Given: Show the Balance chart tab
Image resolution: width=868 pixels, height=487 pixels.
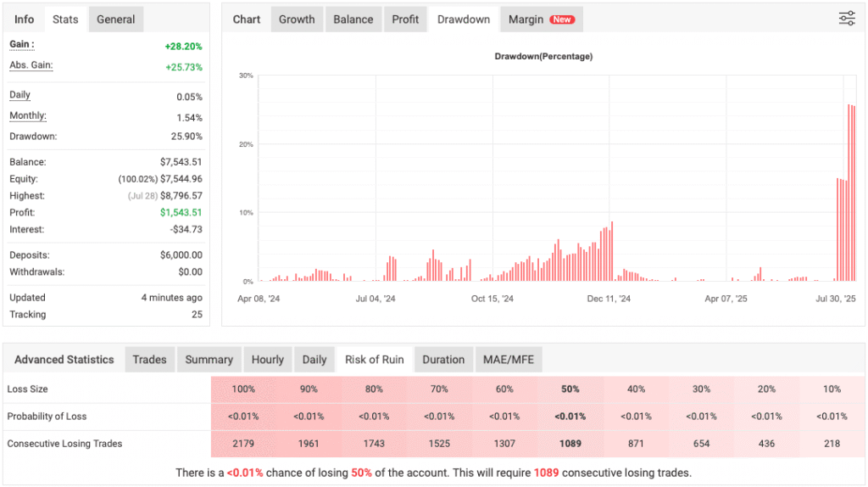Looking at the screenshot, I should click(x=353, y=20).
